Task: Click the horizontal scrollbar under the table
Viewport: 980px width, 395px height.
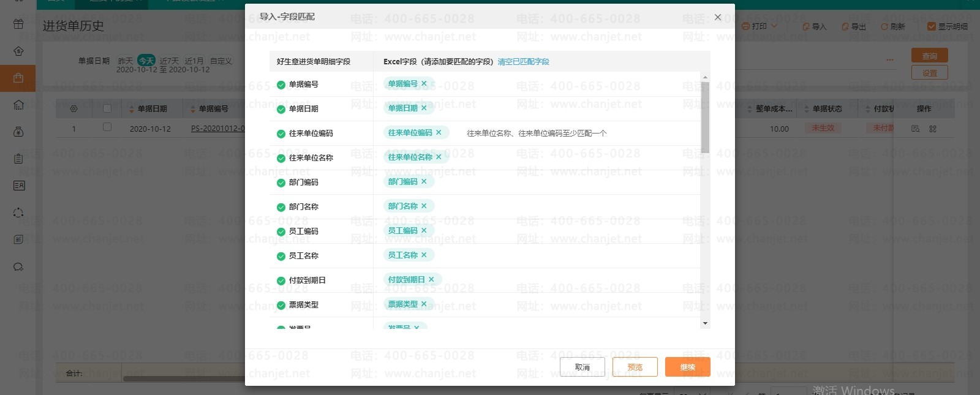Action: pos(184,378)
